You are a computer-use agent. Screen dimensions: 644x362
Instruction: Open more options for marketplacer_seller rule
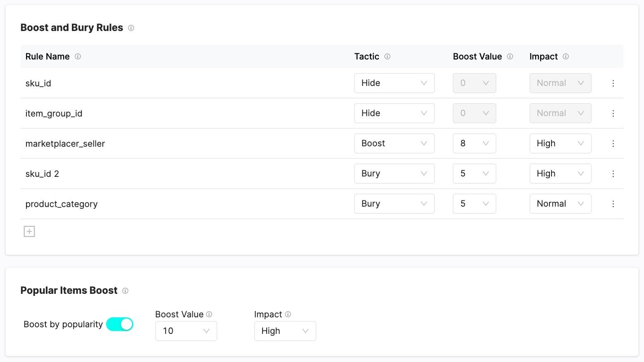613,143
